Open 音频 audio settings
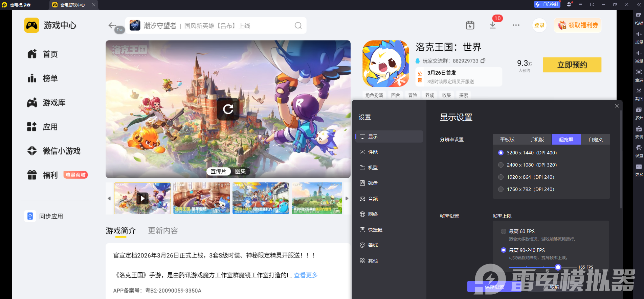644x299 pixels. click(x=389, y=199)
